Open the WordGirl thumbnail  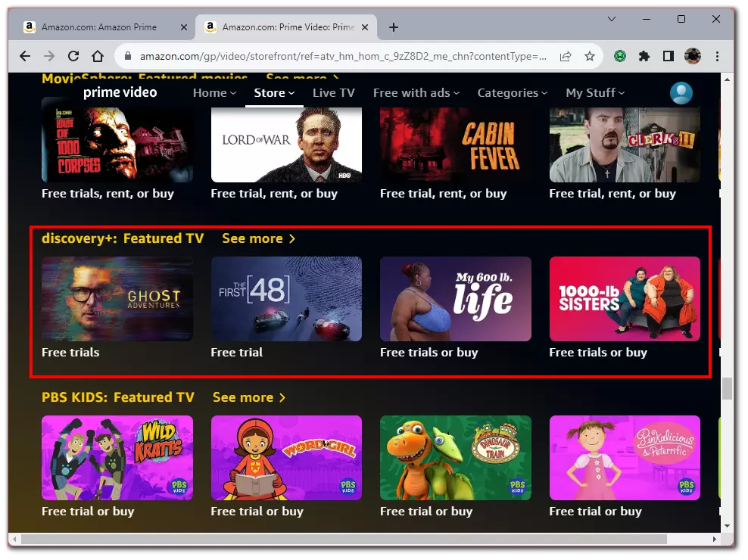point(286,458)
